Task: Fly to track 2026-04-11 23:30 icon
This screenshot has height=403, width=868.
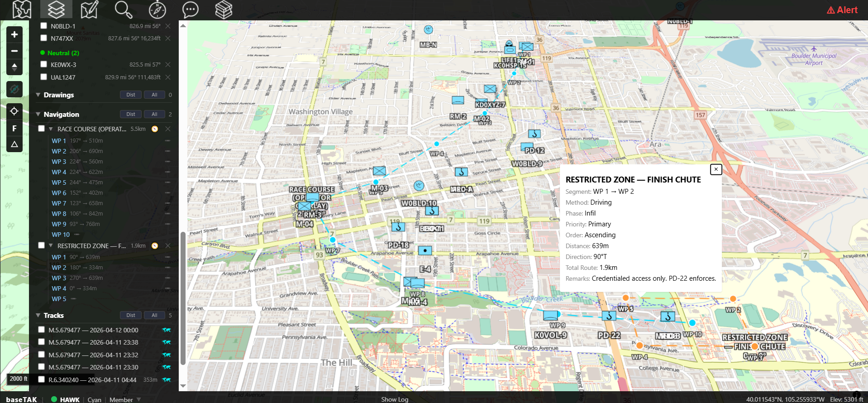Action: tap(167, 367)
